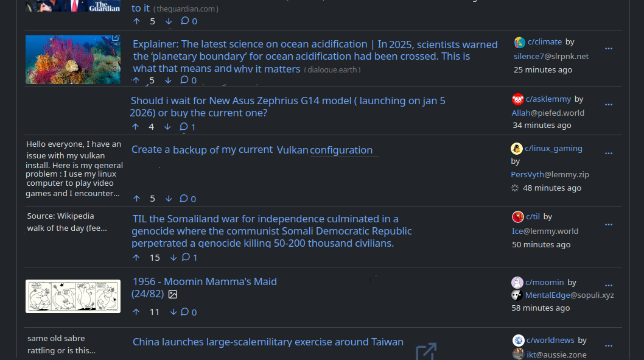Open the c/climate community avatar icon

pyautogui.click(x=519, y=42)
